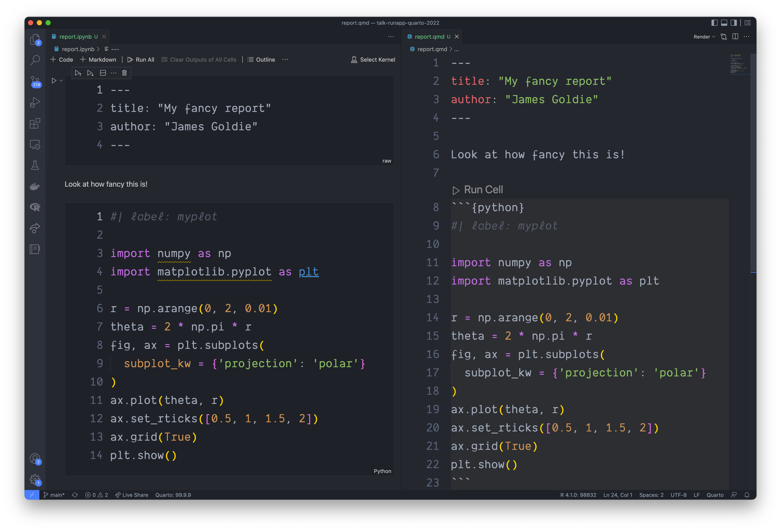
Task: Open the Explorer view in activity bar
Action: 35,40
